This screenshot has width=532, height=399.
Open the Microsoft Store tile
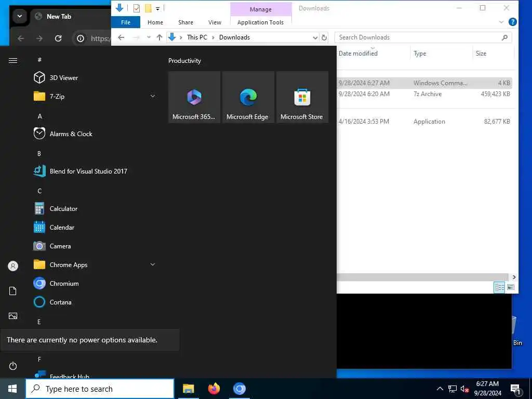302,97
